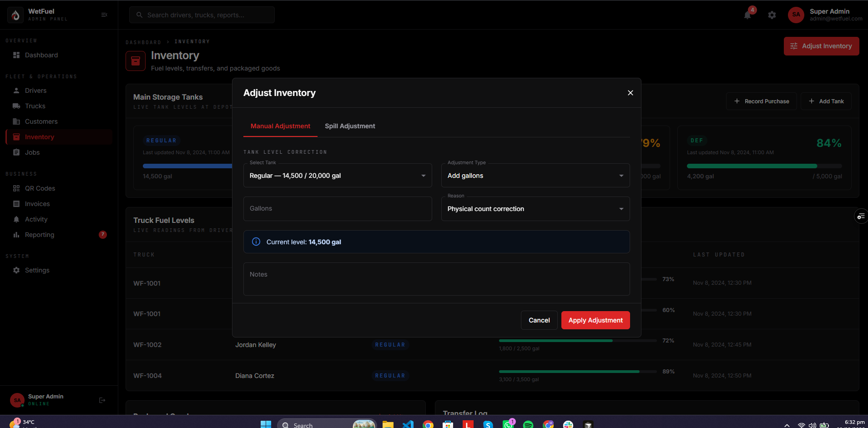Click the WF-1004 fuel level bar
Viewport: 868px width, 428px height.
pos(578,372)
